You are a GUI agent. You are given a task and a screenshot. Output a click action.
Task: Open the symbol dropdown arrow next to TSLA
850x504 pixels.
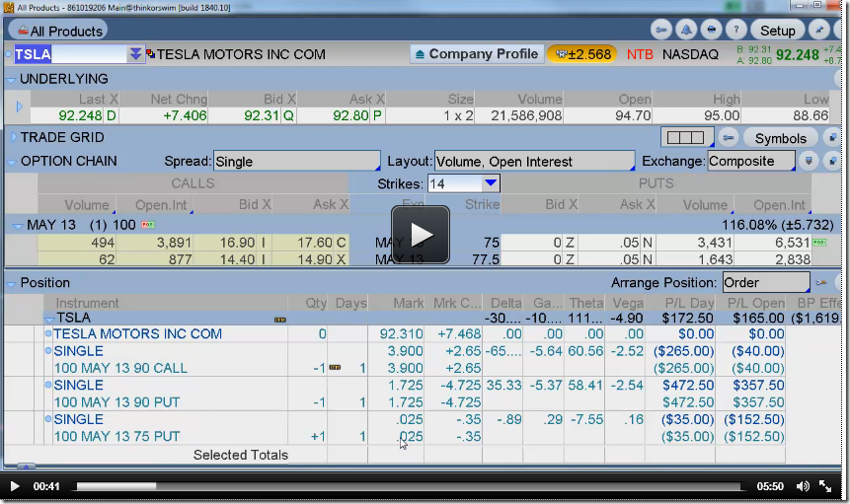[x=135, y=54]
